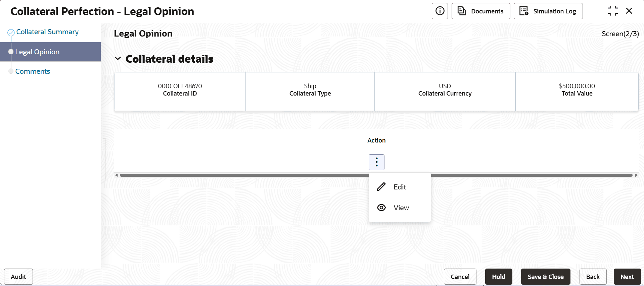Open the Comments step
Image resolution: width=644 pixels, height=286 pixels.
(x=33, y=71)
